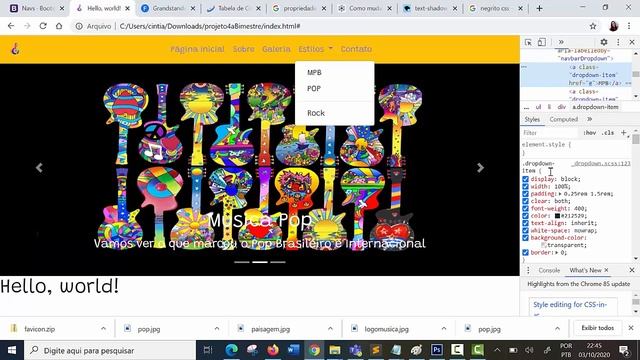Uncheck the border declaration checkbox
The height and width of the screenshot is (360, 640).
(525, 253)
